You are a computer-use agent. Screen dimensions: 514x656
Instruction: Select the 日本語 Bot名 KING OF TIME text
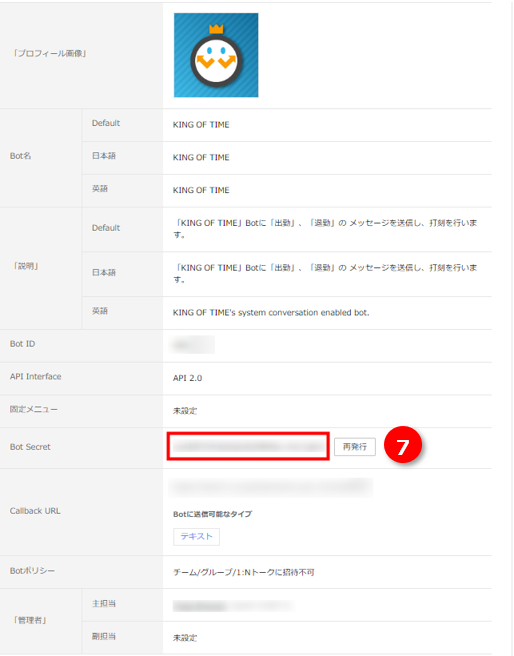(201, 157)
